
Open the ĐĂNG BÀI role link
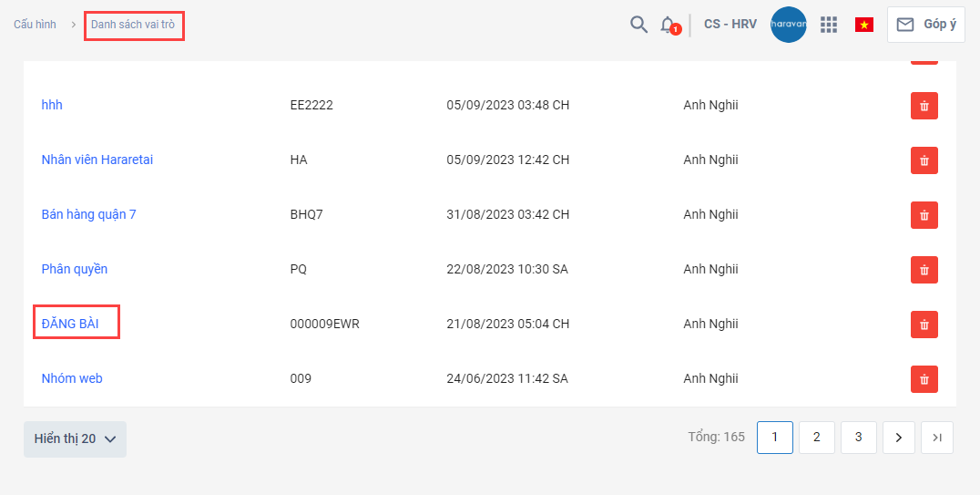(70, 324)
